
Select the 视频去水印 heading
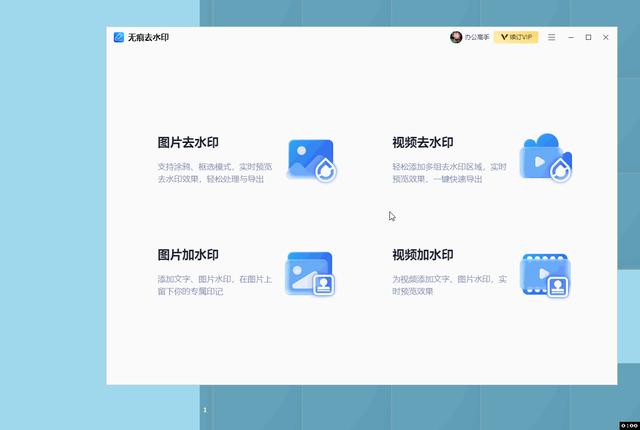423,142
